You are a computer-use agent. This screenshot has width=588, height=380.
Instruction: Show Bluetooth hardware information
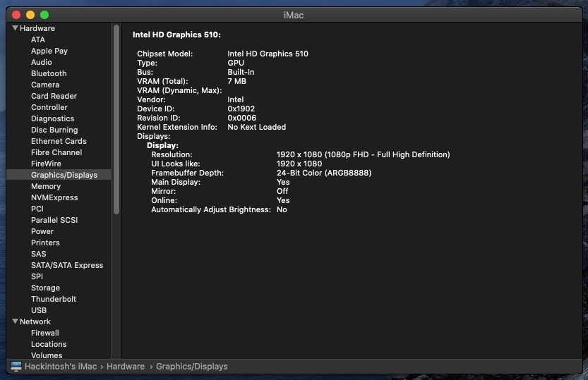(49, 73)
